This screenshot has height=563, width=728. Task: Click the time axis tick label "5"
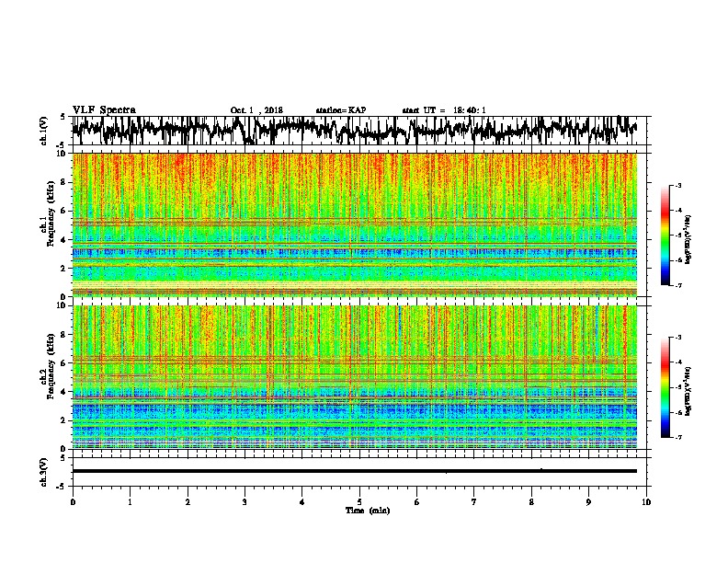(x=359, y=502)
